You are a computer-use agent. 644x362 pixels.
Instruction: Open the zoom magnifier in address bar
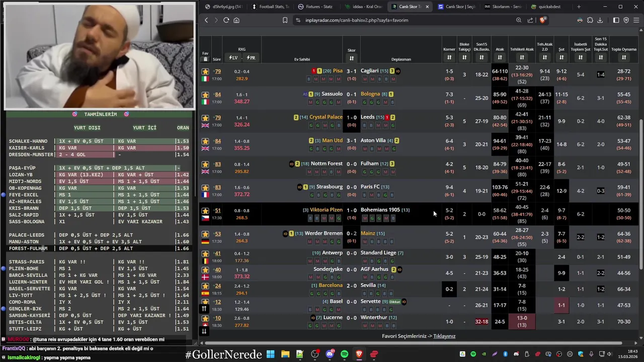coord(519,20)
